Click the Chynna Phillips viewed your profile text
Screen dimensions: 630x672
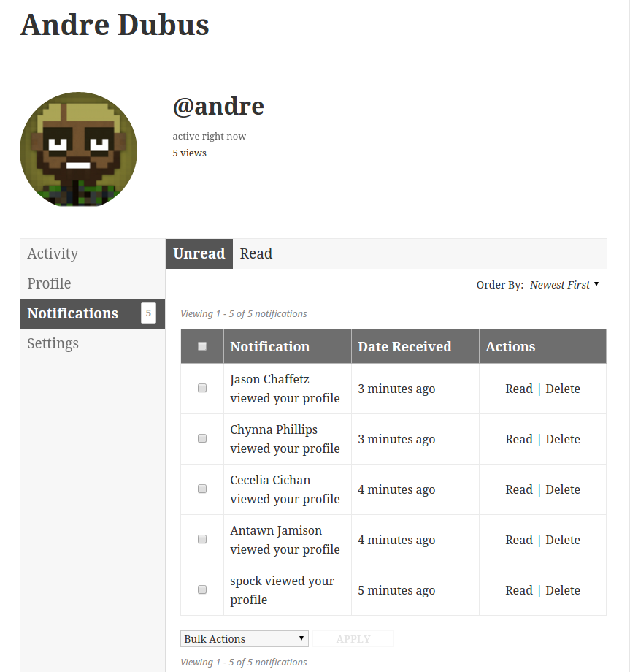tap(285, 439)
